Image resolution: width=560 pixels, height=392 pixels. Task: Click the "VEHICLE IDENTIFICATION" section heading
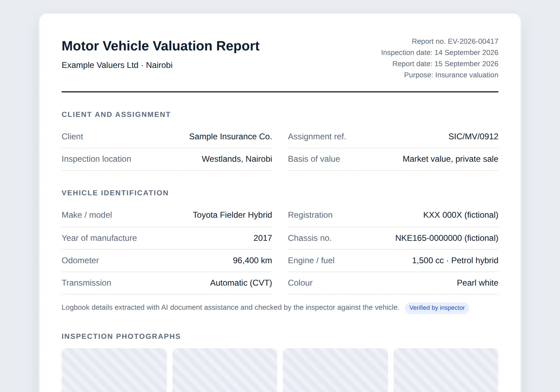pyautogui.click(x=115, y=193)
